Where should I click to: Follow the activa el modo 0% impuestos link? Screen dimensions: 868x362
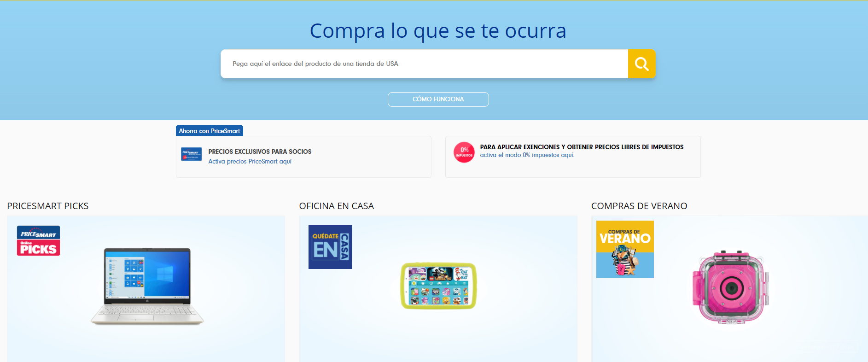click(527, 155)
